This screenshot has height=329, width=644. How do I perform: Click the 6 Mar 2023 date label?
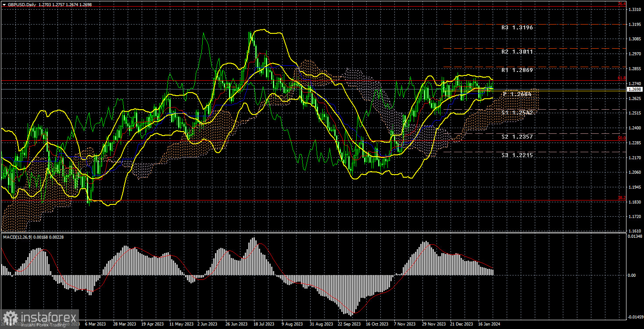(96, 324)
